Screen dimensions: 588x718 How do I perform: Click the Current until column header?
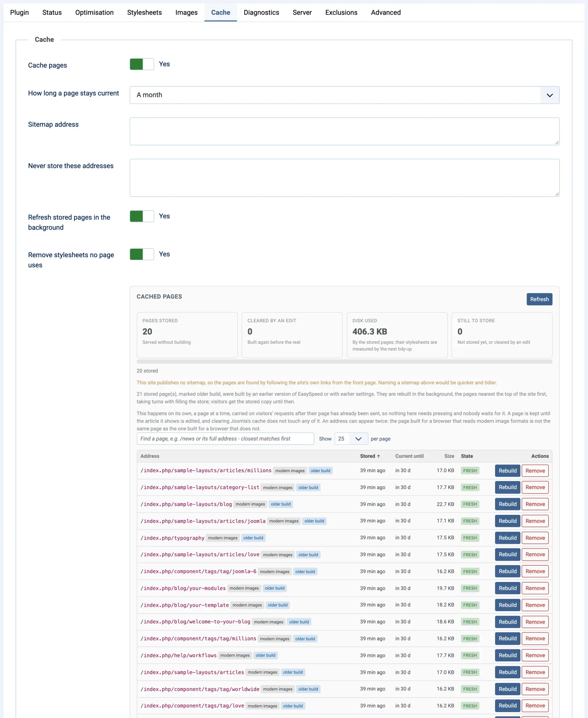click(409, 456)
